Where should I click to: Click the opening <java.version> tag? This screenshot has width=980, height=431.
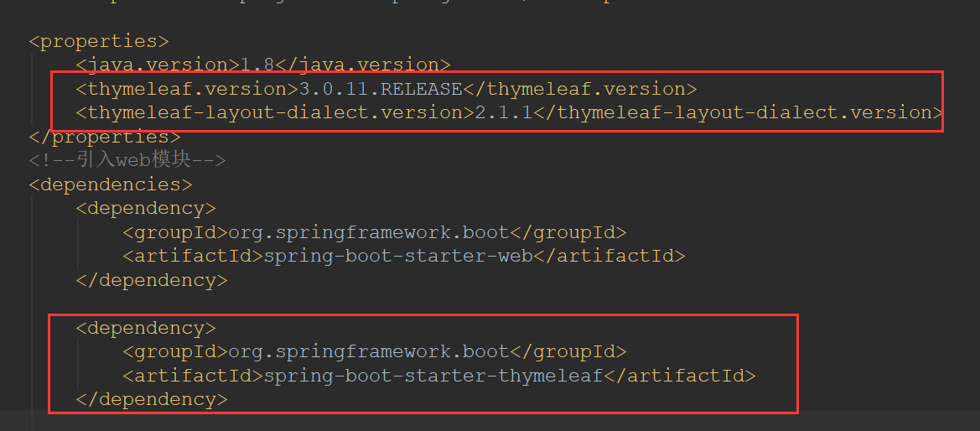[158, 65]
